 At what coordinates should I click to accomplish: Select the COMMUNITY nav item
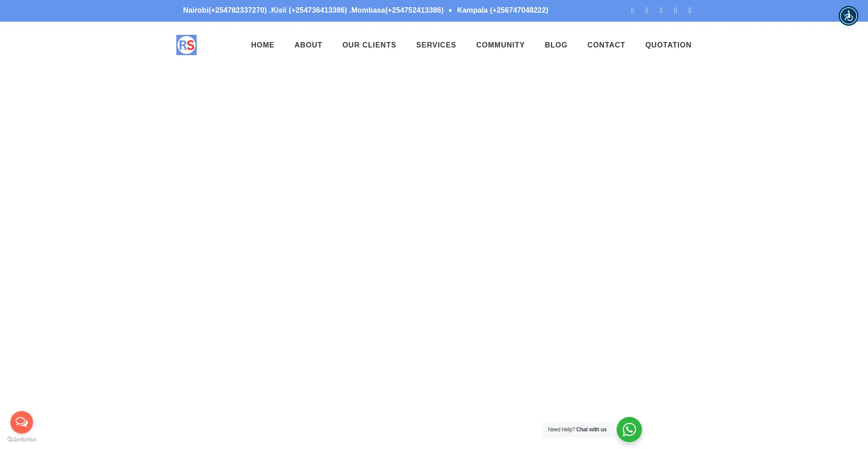click(500, 45)
